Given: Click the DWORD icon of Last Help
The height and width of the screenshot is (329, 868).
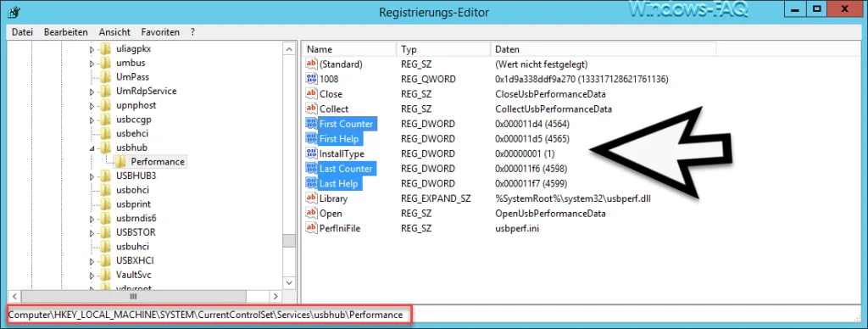Looking at the screenshot, I should [311, 183].
